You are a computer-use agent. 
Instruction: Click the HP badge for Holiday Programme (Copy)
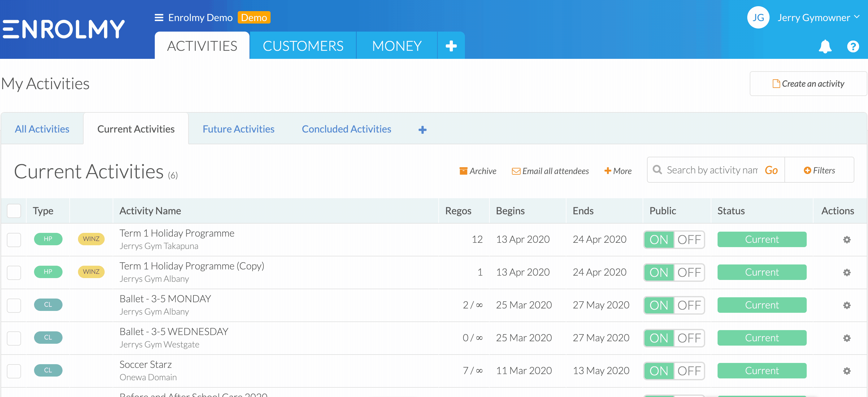tap(48, 272)
